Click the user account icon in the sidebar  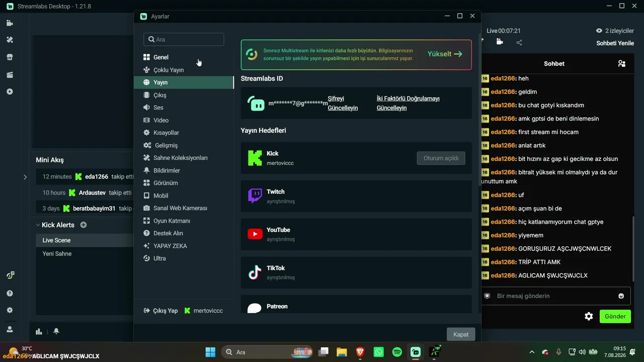[10, 329]
